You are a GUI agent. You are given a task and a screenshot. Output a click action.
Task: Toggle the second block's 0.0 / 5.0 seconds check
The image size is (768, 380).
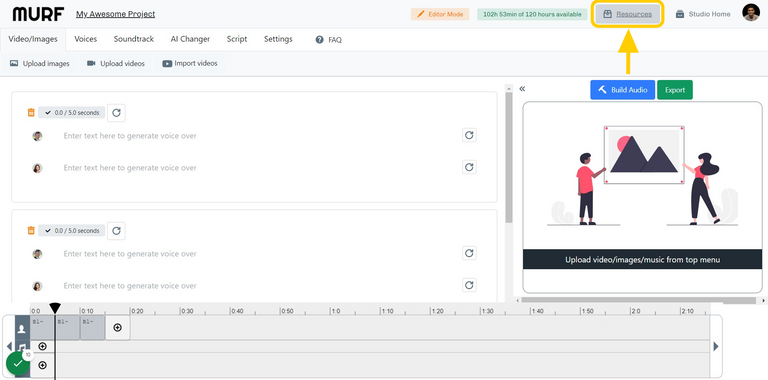pos(72,231)
